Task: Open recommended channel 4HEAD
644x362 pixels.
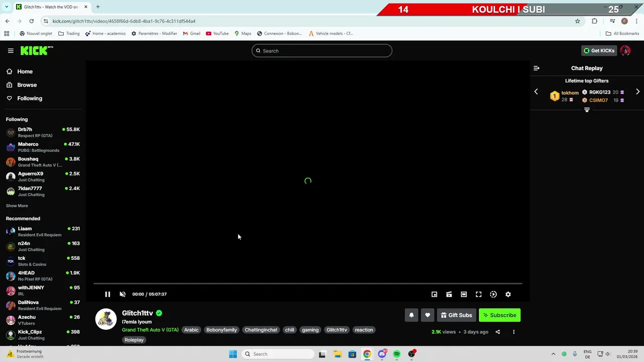Action: click(x=43, y=276)
